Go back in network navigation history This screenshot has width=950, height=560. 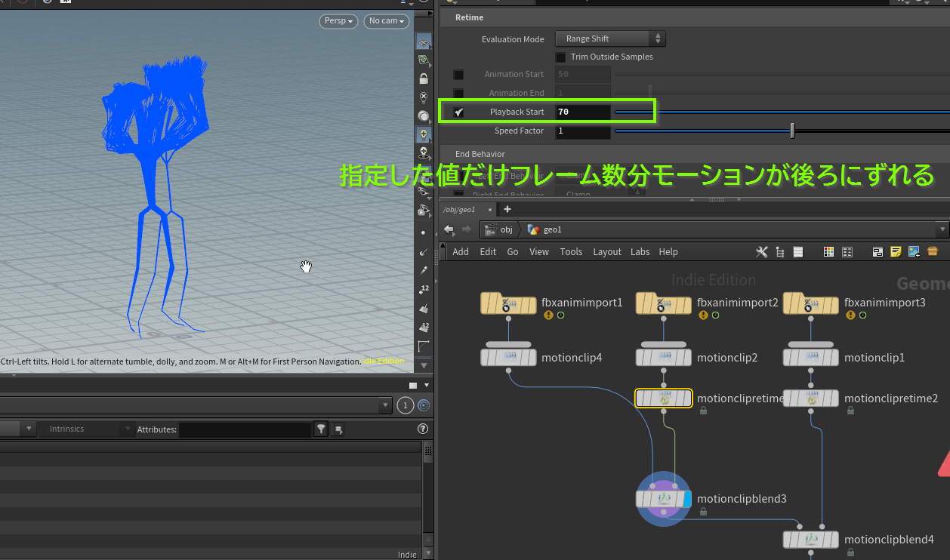click(449, 229)
